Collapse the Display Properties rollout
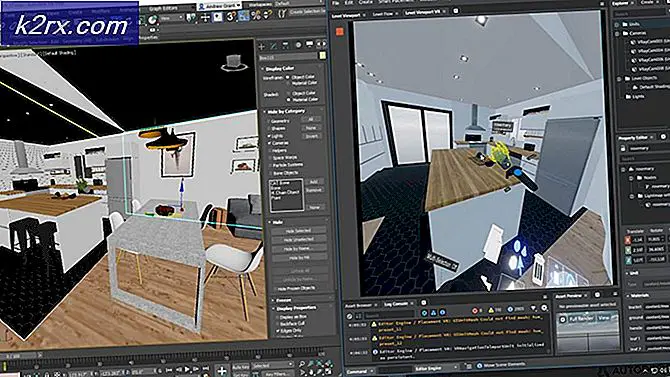 pyautogui.click(x=296, y=308)
